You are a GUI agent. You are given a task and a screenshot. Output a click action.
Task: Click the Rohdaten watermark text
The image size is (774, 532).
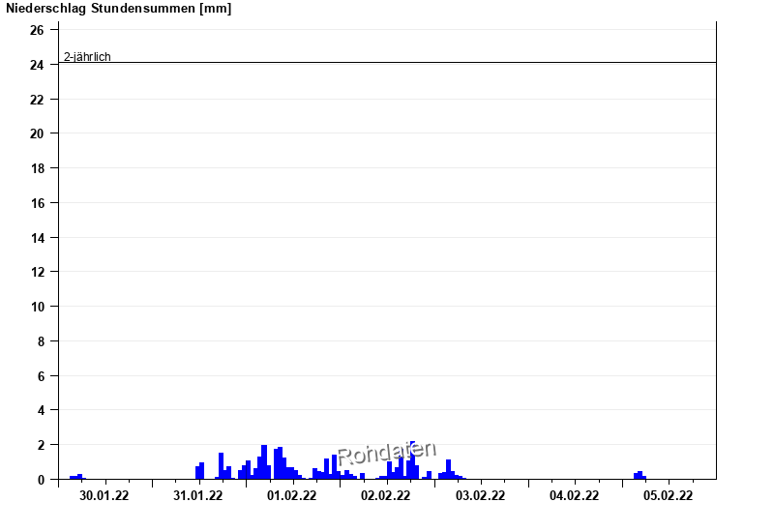[x=387, y=453]
